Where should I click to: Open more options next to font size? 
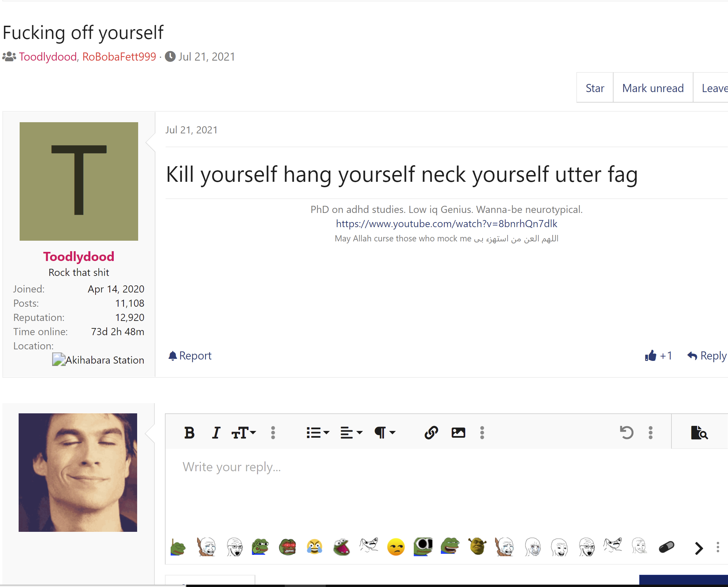pyautogui.click(x=273, y=433)
